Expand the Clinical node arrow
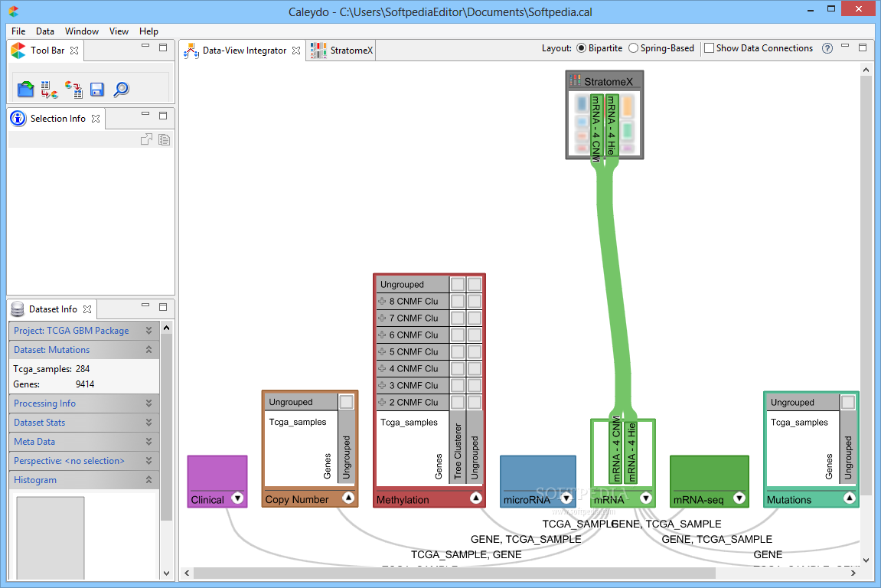This screenshot has height=588, width=881. (x=238, y=498)
